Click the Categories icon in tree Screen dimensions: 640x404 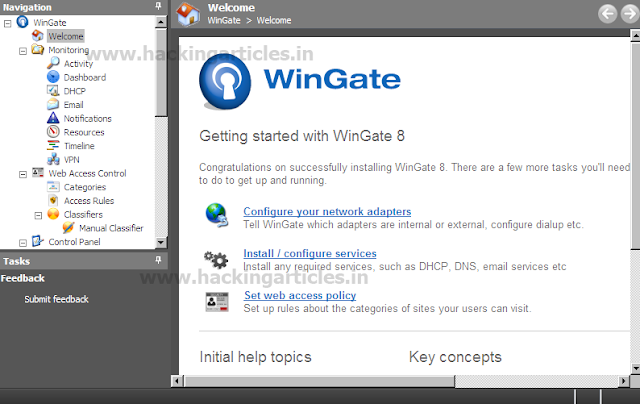pyautogui.click(x=53, y=186)
